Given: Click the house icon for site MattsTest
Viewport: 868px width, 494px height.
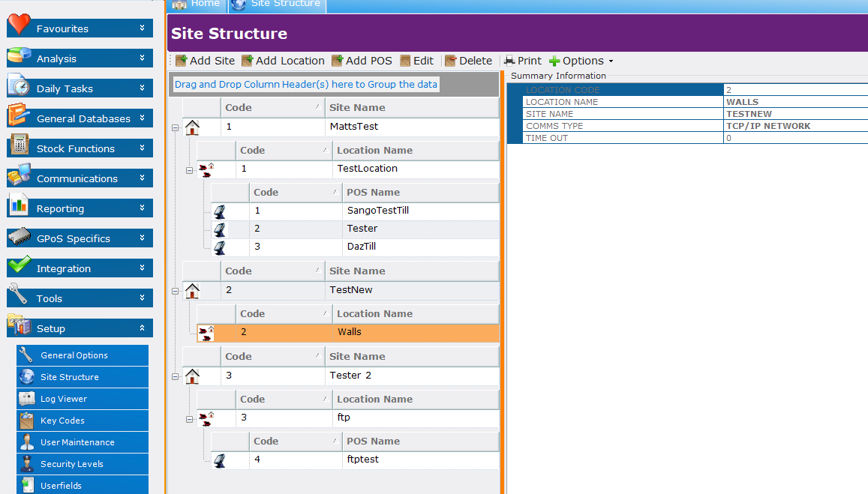Looking at the screenshot, I should click(192, 127).
